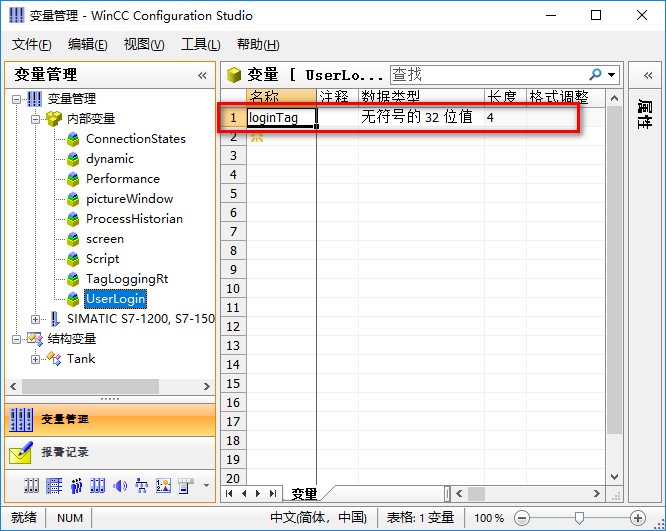Go to the previous sheet tab
Screen dimensions: 666x531
(244, 493)
